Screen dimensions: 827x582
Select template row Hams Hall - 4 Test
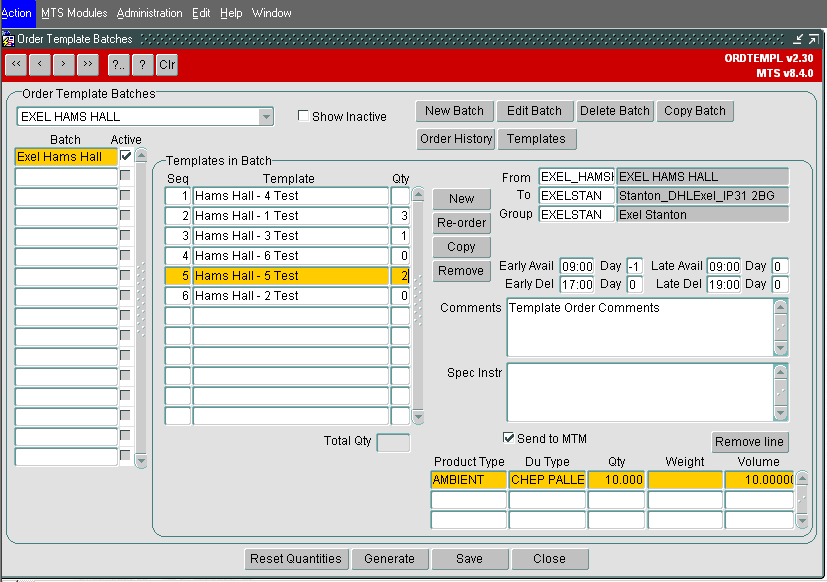[x=291, y=196]
